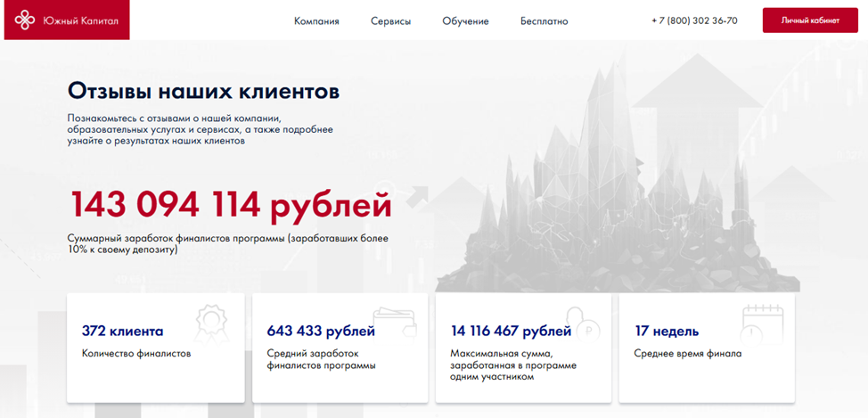Click the Среднее время финала label
868x418 pixels.
pos(687,353)
